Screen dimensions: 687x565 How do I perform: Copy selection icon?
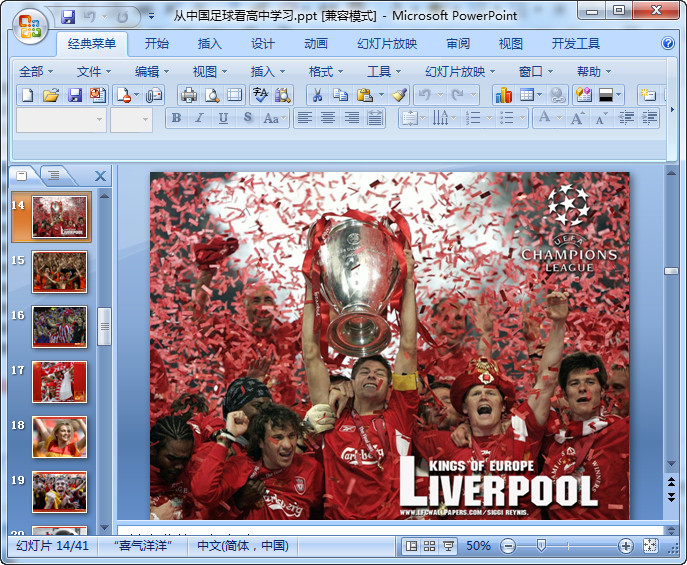pos(340,95)
